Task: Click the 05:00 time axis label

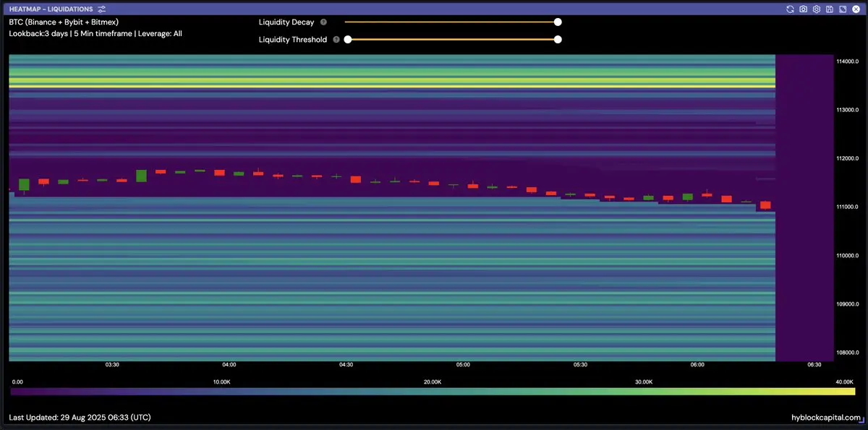Action: 463,365
